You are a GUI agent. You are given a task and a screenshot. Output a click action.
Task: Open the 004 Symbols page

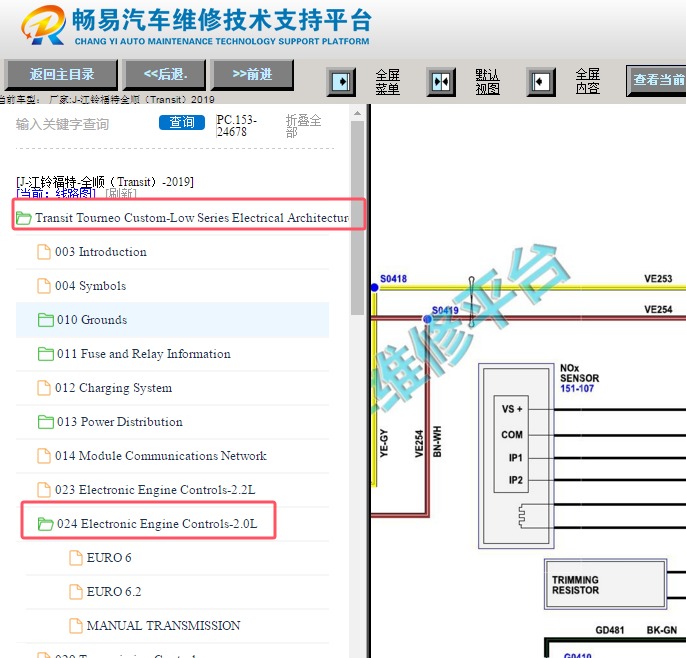click(x=91, y=286)
